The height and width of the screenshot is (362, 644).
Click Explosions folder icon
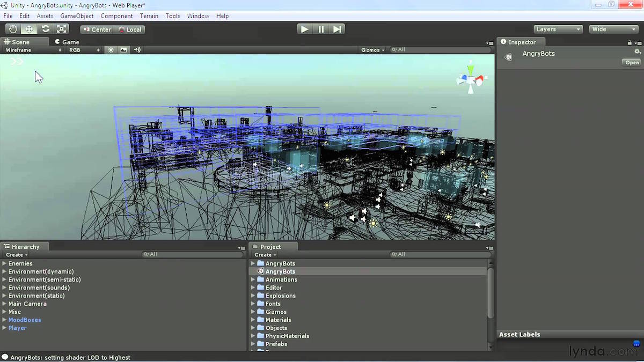point(261,295)
